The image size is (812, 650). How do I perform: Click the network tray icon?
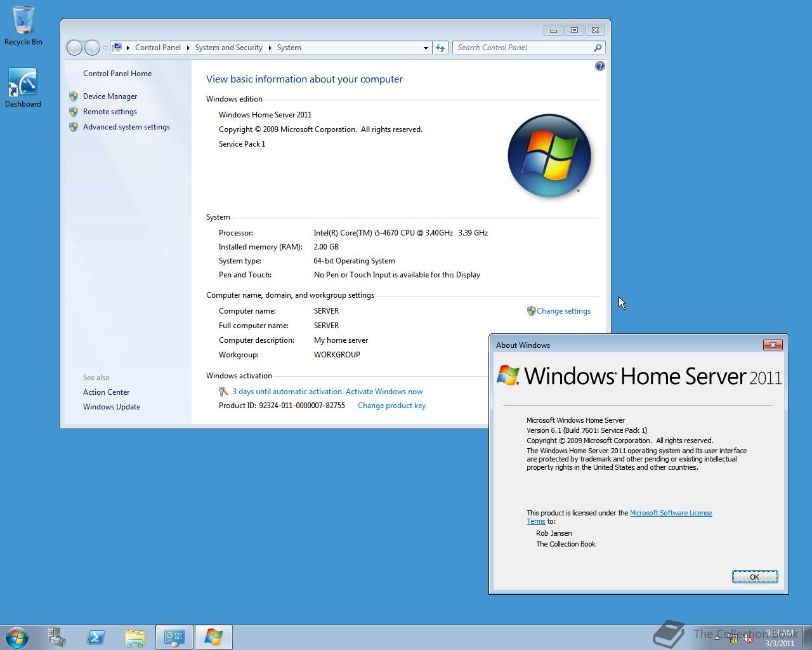(x=733, y=639)
